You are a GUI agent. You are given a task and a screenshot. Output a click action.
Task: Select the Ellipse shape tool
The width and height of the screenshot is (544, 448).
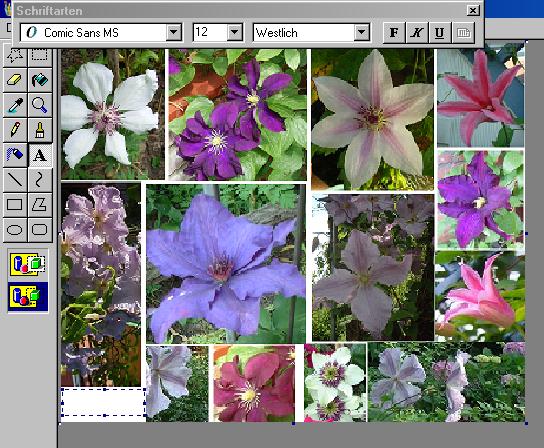point(15,230)
